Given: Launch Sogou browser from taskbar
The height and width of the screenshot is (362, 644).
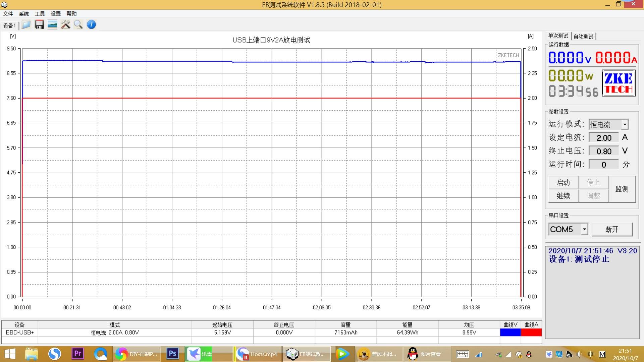Looking at the screenshot, I should pyautogui.click(x=55, y=354).
